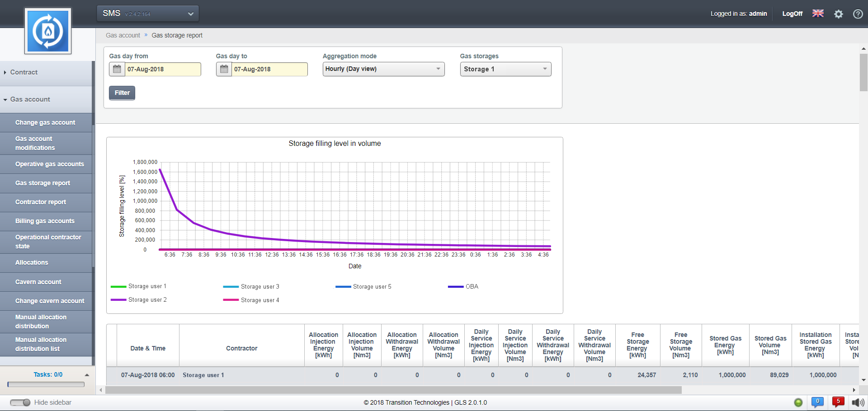Click the LogOff link
The image size is (868, 411).
click(x=793, y=14)
